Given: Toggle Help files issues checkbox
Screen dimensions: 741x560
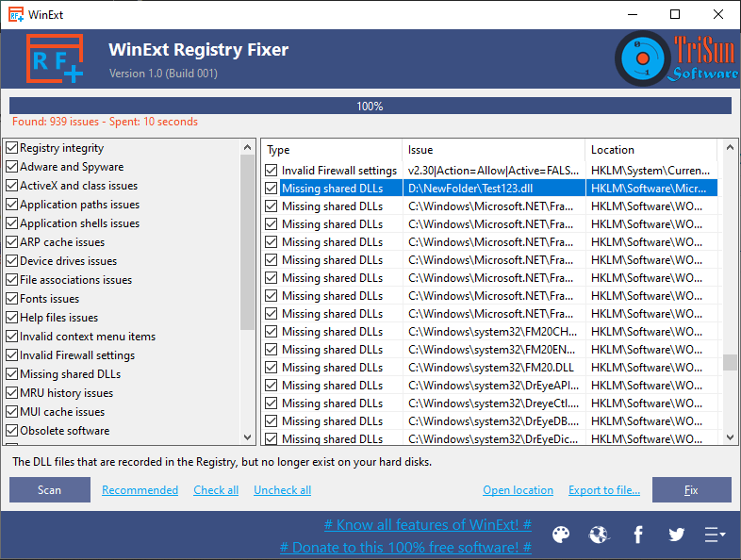Looking at the screenshot, I should click(x=12, y=318).
